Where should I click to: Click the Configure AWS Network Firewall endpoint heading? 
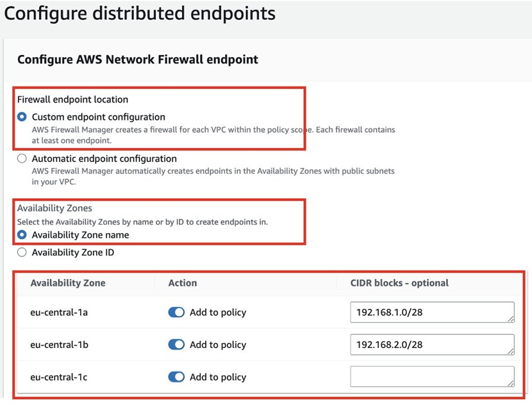(x=138, y=60)
